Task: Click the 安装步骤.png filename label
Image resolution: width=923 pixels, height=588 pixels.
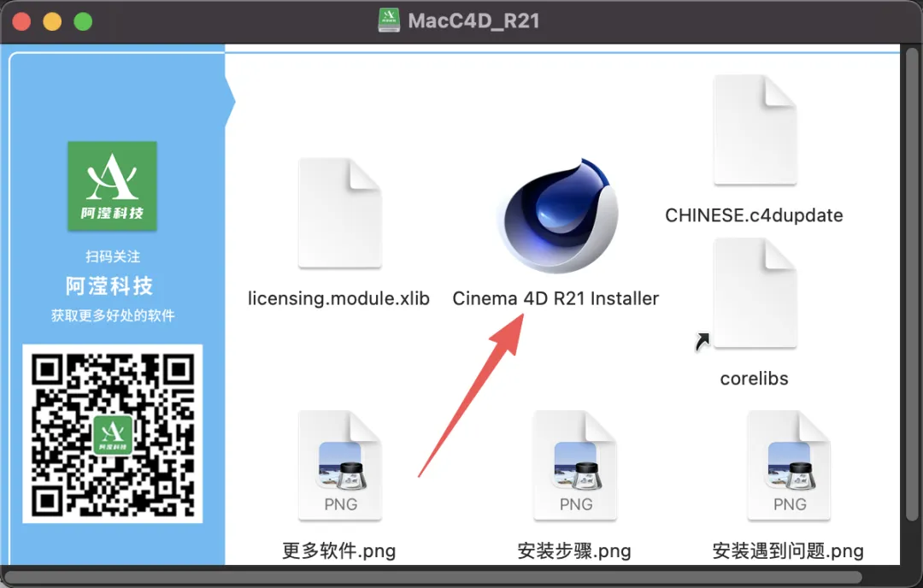Action: click(x=574, y=551)
